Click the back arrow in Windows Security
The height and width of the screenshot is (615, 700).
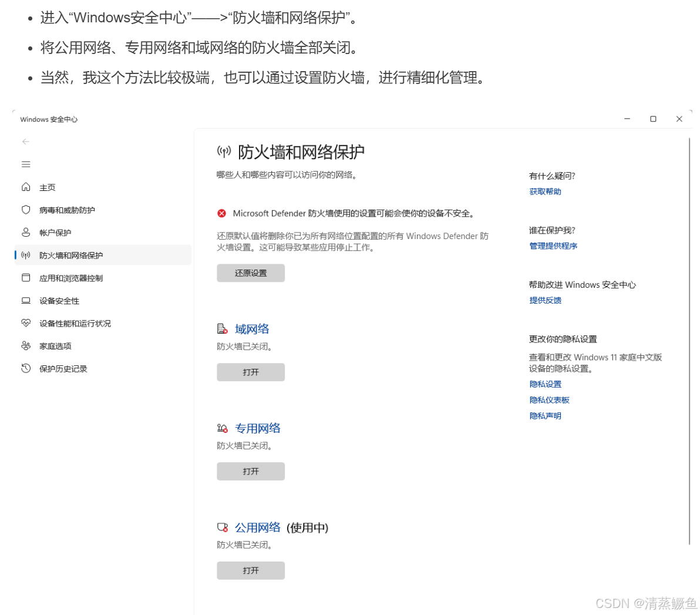[x=26, y=142]
